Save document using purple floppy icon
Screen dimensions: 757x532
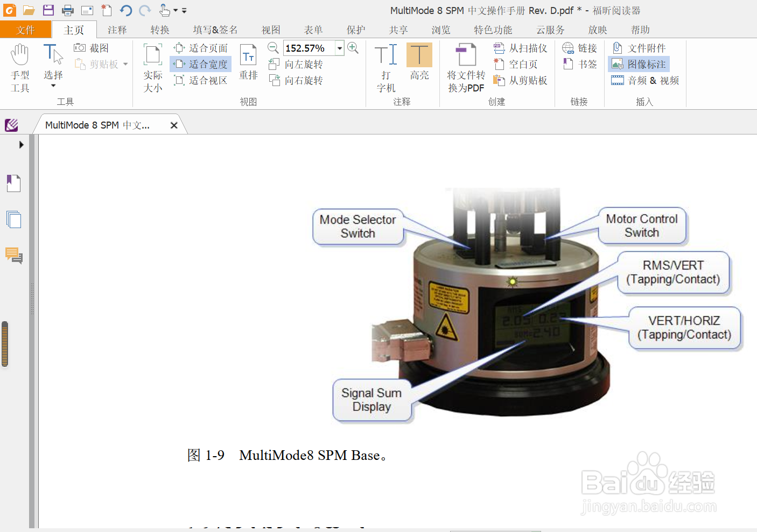point(48,10)
